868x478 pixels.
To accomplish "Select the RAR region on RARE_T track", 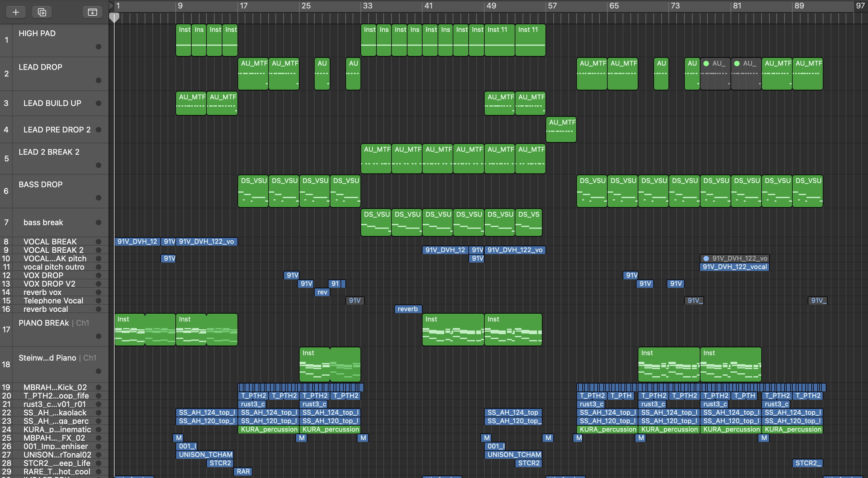I will [x=243, y=471].
